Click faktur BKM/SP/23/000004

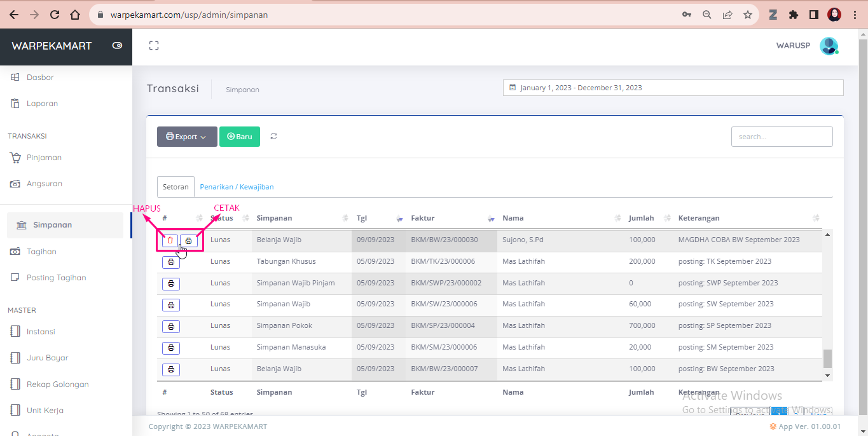coord(443,326)
